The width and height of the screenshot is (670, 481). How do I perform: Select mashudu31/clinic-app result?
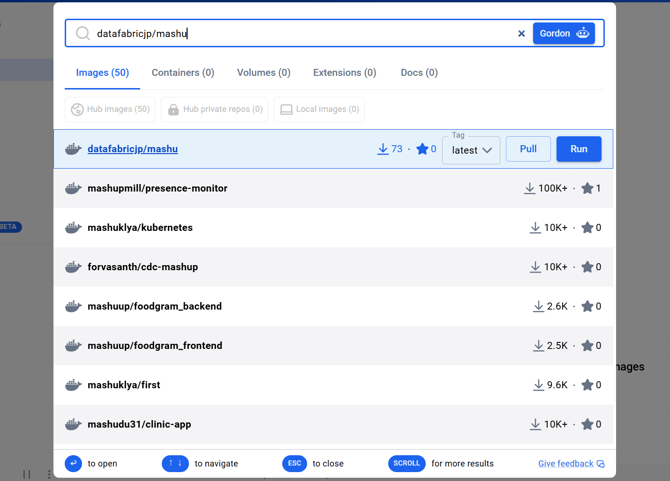pyautogui.click(x=334, y=424)
